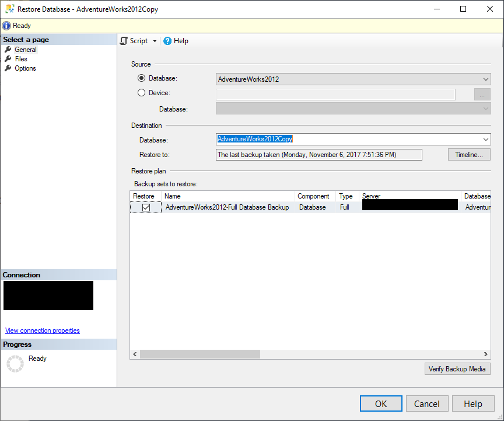
Task: Click the Script toolbar icon
Action: [124, 41]
